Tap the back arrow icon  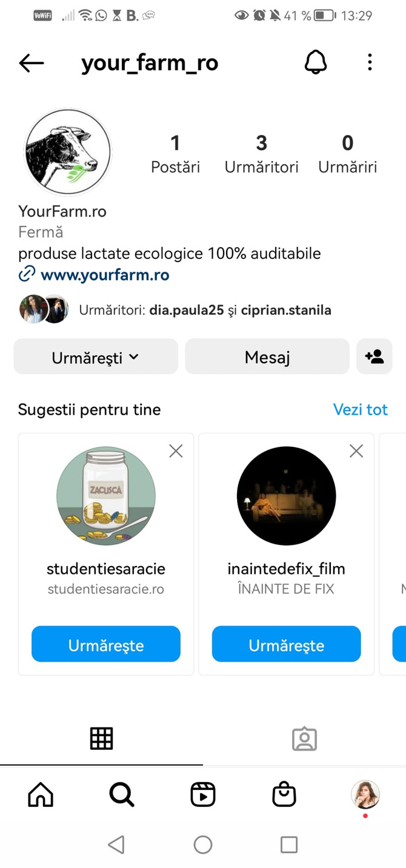(x=32, y=62)
